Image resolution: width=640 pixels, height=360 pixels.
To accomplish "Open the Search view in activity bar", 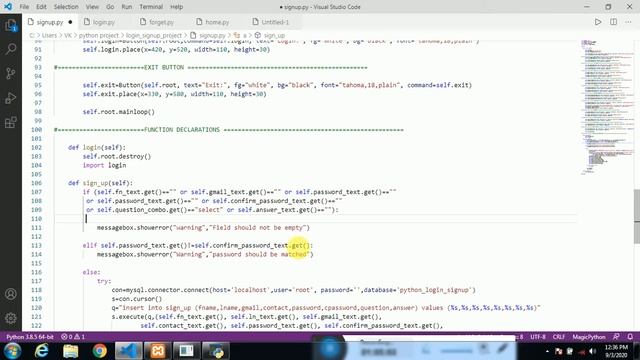I will click(x=11, y=49).
